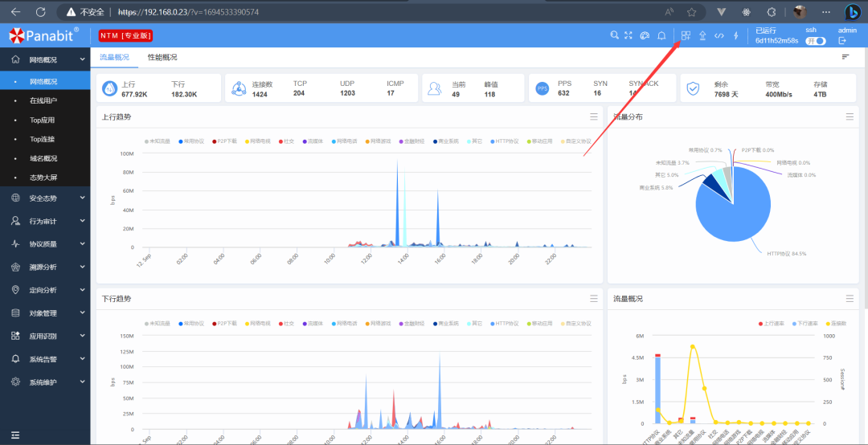The width and height of the screenshot is (868, 445).
Task: Open the 上行趋势 chart menu icon
Action: coord(593,116)
